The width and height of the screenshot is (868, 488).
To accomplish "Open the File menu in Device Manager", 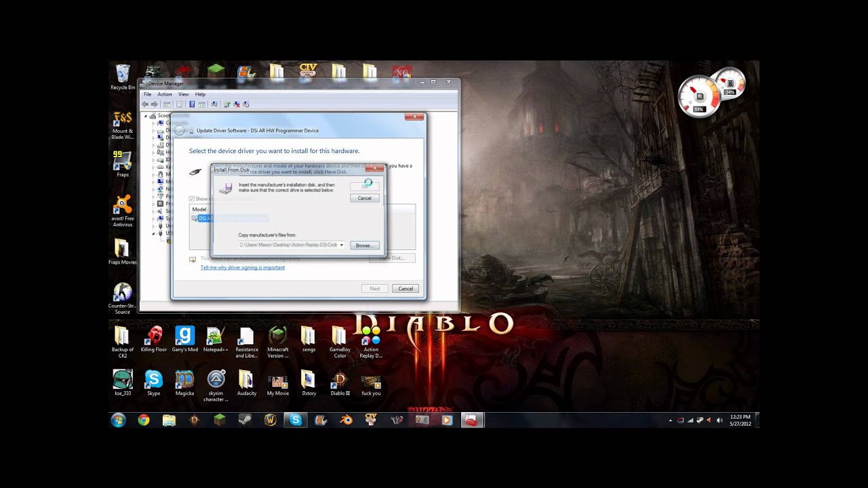I will (147, 94).
